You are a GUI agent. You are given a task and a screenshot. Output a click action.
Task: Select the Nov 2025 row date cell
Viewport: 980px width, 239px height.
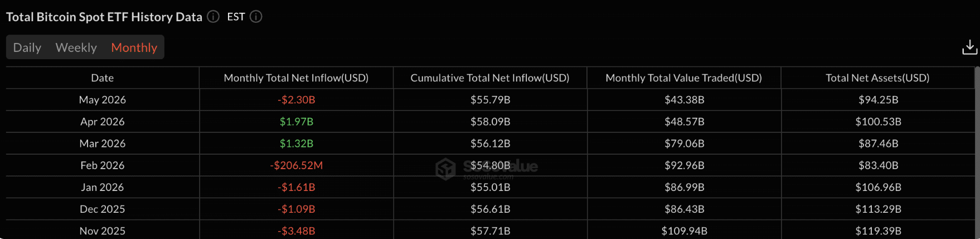coord(103,231)
